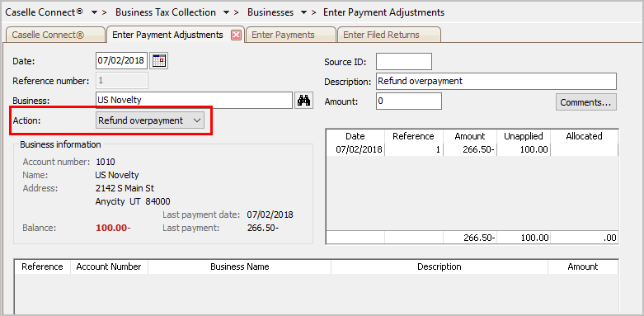Click the Date header in payment grid
This screenshot has height=316, width=644.
point(355,136)
